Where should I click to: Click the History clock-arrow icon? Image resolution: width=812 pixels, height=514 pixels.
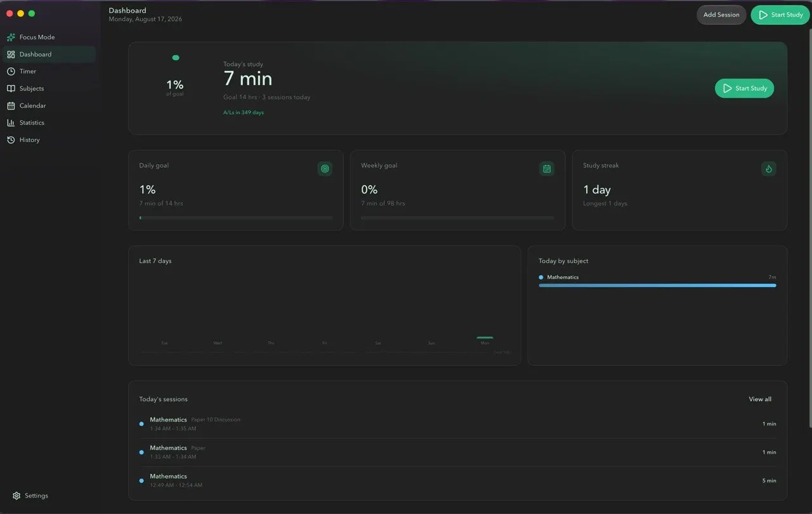coord(11,140)
